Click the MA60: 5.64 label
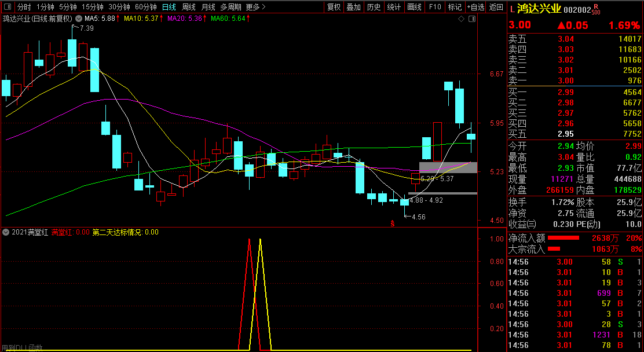The height and width of the screenshot is (352, 644). tap(228, 19)
